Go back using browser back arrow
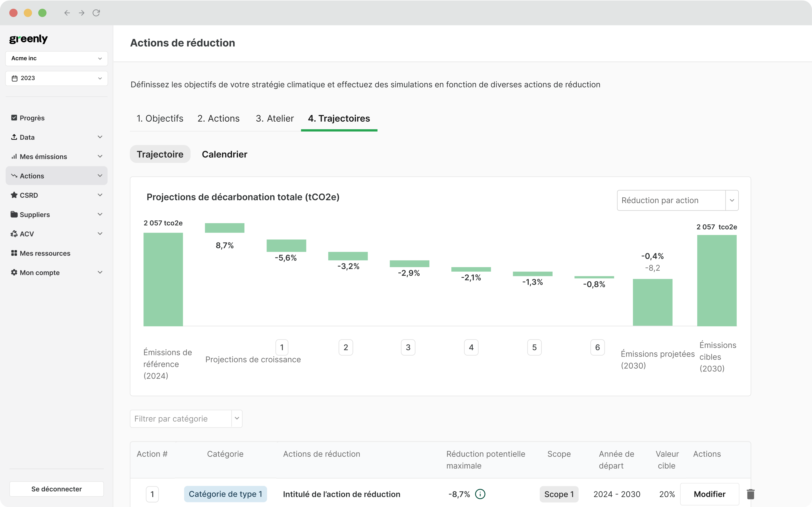 (x=67, y=13)
